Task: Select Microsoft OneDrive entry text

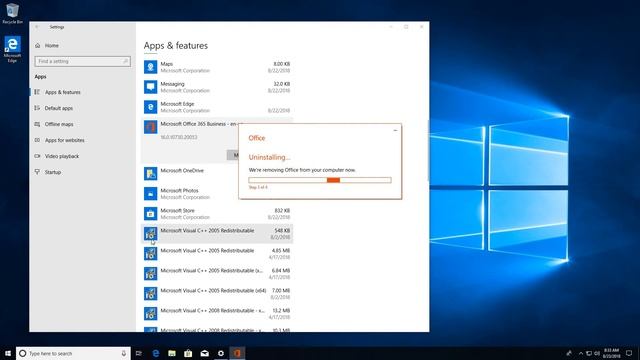Action: [182, 170]
